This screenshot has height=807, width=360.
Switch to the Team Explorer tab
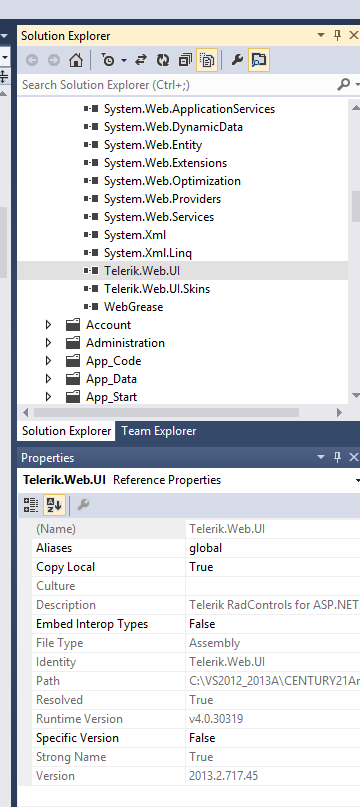159,431
